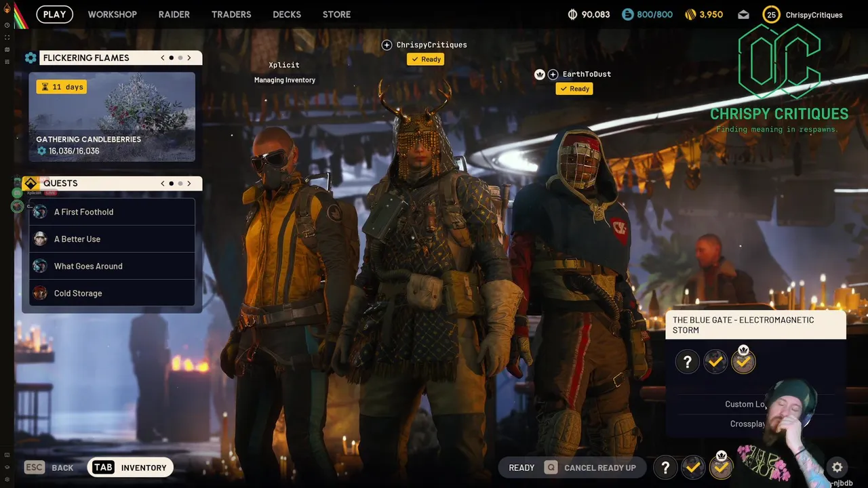Select second page dot in Quests
868x488 pixels.
click(x=180, y=183)
